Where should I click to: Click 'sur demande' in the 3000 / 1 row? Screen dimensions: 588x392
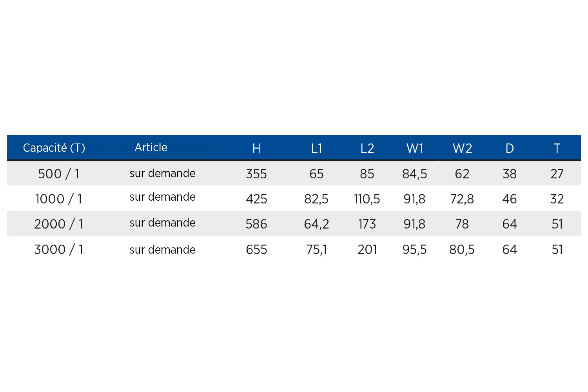162,250
